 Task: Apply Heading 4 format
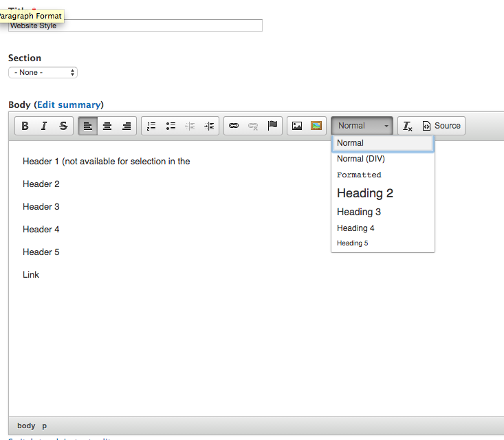[383, 228]
